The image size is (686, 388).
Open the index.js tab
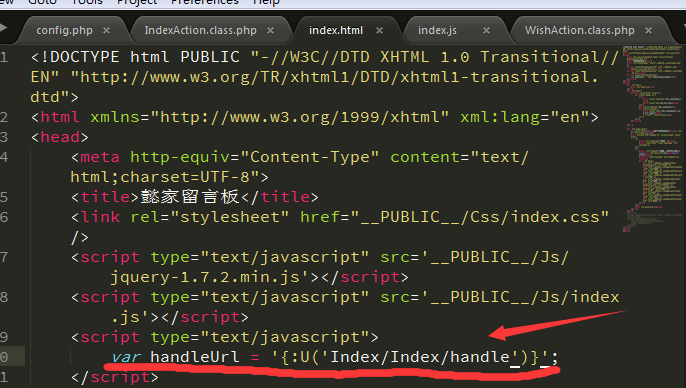437,30
